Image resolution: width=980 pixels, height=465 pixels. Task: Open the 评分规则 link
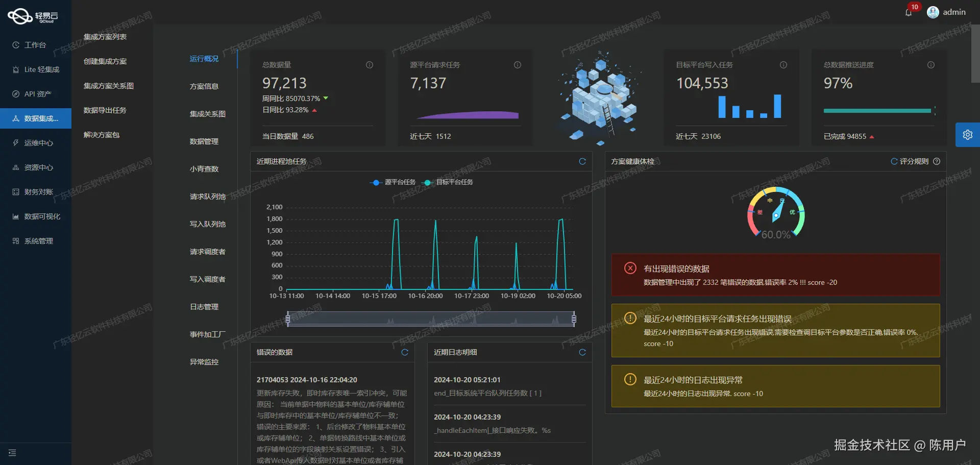pos(914,161)
